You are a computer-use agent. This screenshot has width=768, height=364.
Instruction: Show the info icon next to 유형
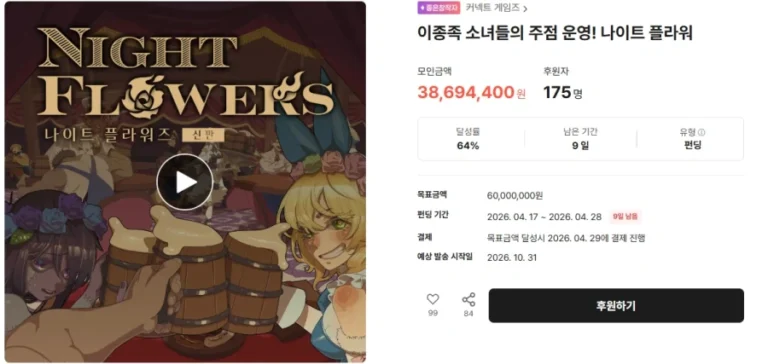click(x=701, y=132)
